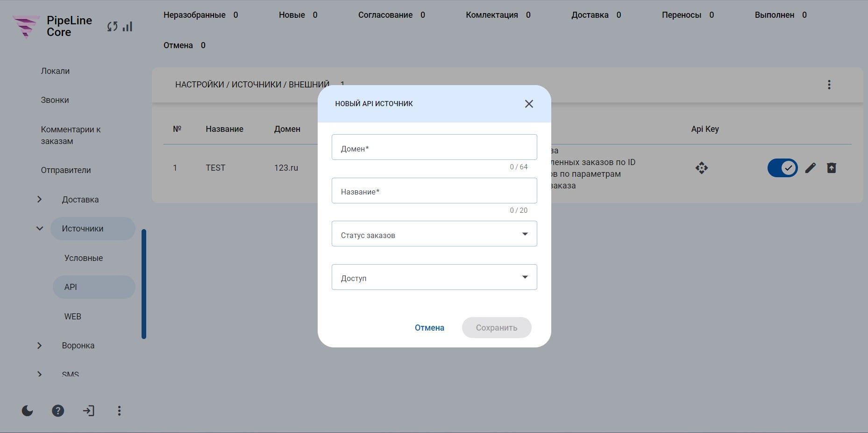
Task: Select the WEB sources item
Action: [x=73, y=317]
